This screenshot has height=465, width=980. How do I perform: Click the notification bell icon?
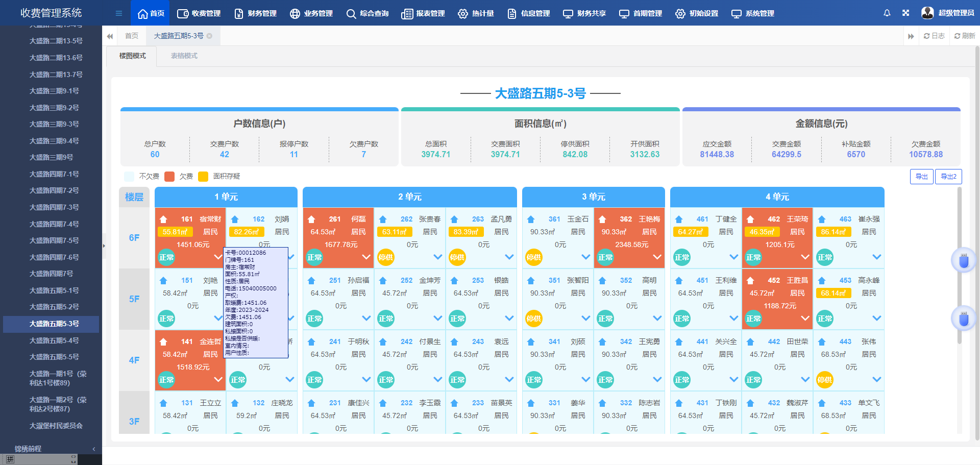(887, 13)
